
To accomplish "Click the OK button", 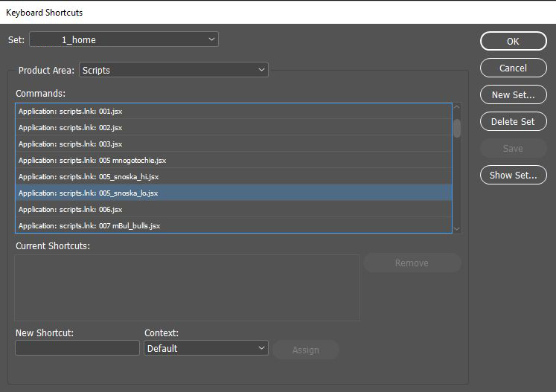I will click(x=513, y=41).
